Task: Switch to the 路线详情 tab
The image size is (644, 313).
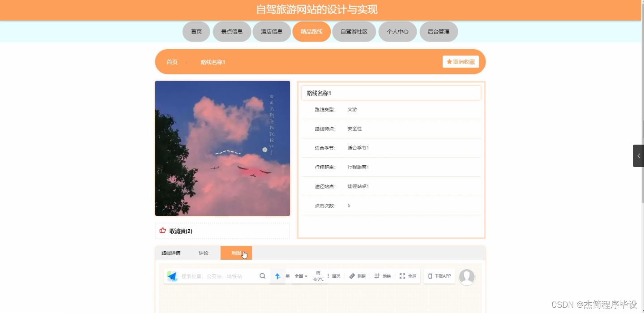Action: pos(171,253)
